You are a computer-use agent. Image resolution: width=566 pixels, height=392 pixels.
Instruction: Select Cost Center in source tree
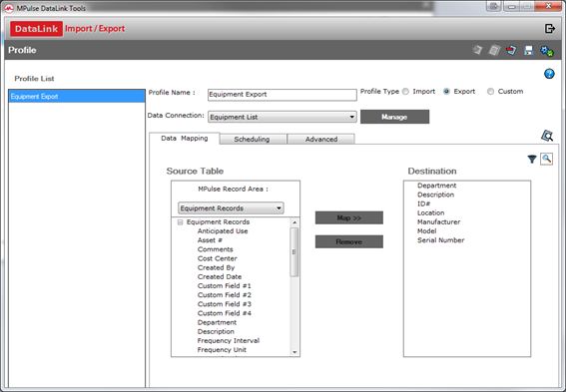(218, 258)
